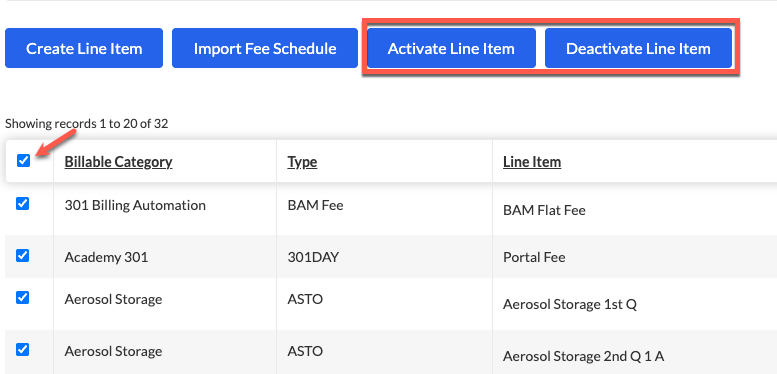This screenshot has height=374, width=777.
Task: Uncheck the Academy 301 row checkbox
Action: 23,256
